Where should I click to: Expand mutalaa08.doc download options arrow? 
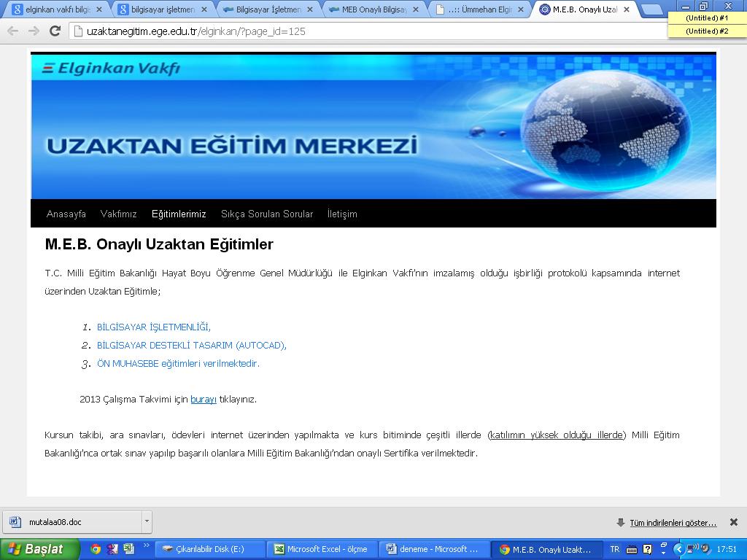coord(147,522)
